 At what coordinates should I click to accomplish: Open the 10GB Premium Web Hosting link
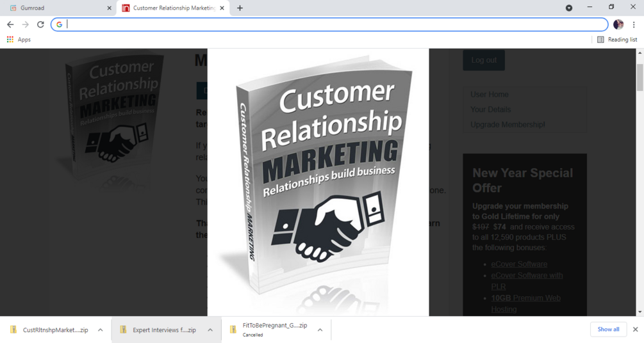pyautogui.click(x=525, y=303)
